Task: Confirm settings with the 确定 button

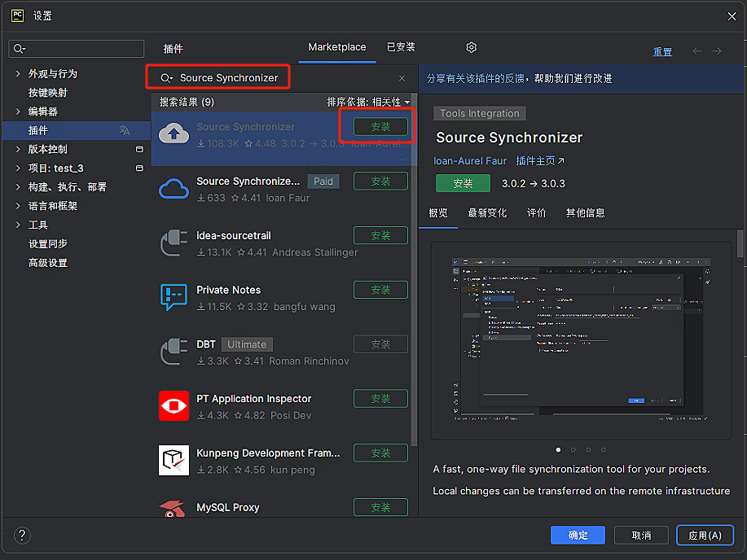Action: (x=578, y=536)
